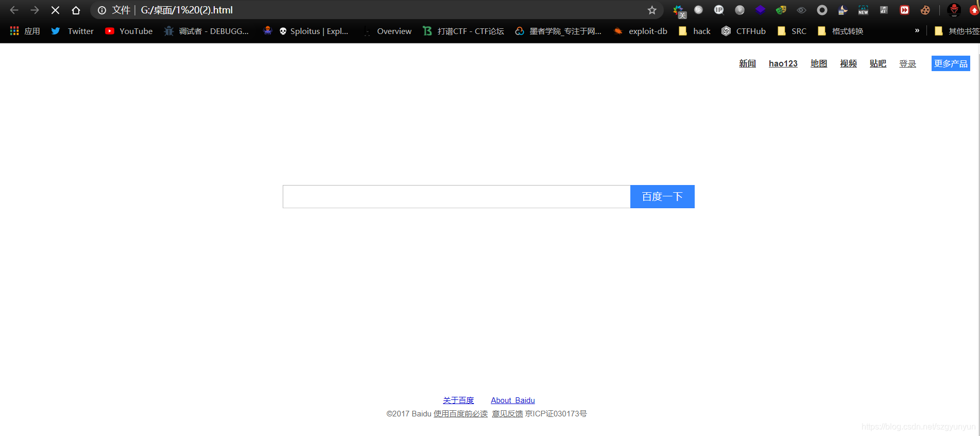Toggle the eye extension icon

coord(801,10)
